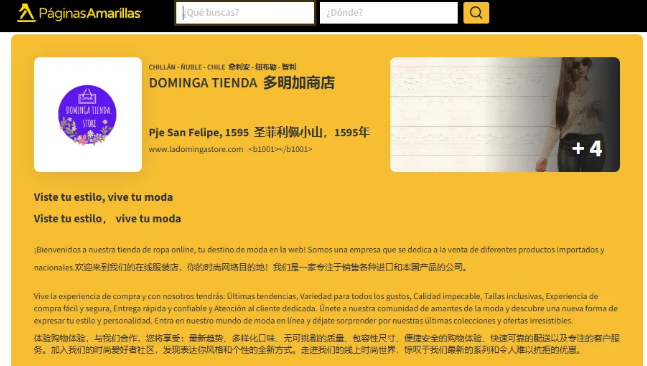Open the Dominga Tienda Store logo image
Screen dimensions: 647x366
[88, 115]
